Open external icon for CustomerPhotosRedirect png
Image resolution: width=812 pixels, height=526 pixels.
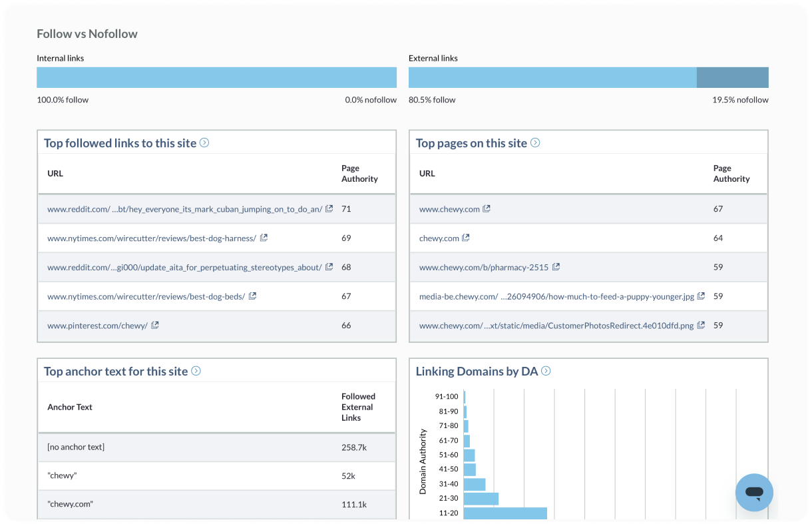pos(701,326)
